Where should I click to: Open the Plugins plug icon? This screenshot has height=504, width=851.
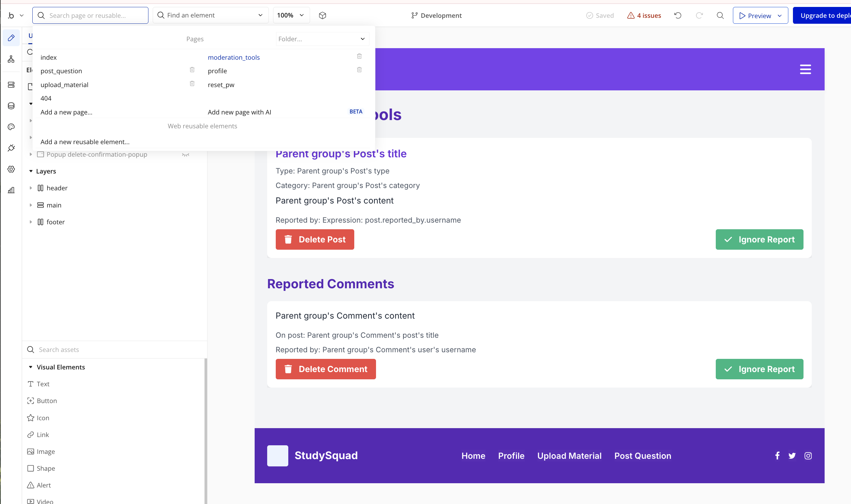[11, 148]
